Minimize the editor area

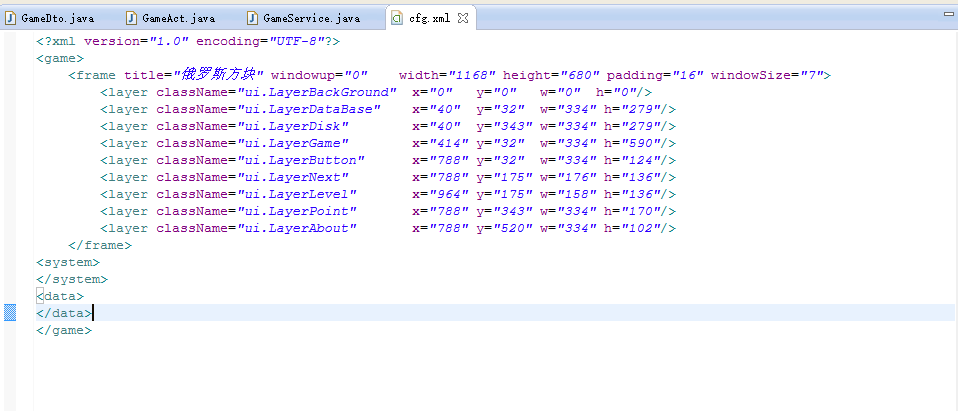coord(948,13)
